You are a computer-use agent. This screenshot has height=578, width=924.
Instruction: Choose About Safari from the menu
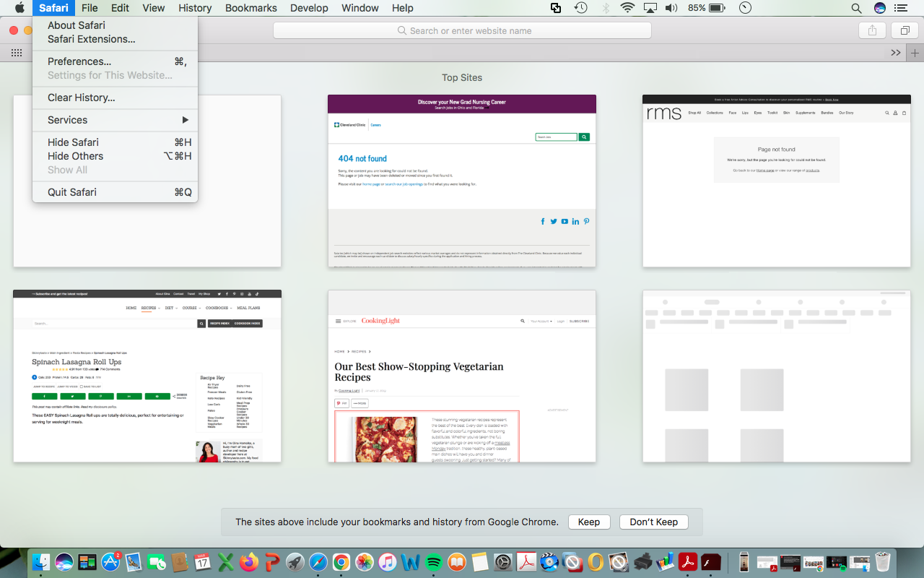tap(115, 25)
